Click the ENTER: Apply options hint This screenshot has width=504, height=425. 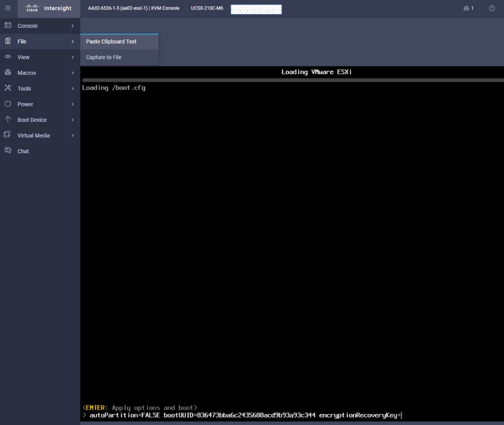pos(140,407)
